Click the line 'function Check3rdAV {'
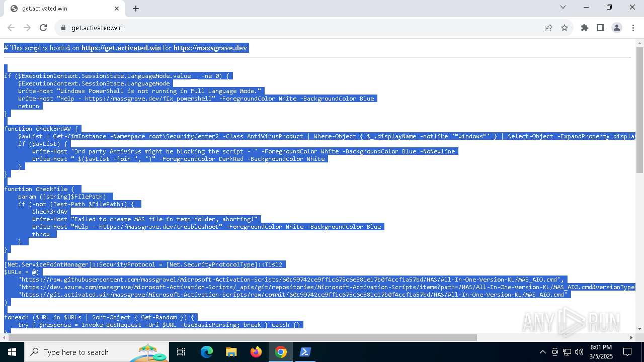The width and height of the screenshot is (644, 362). click(x=42, y=129)
